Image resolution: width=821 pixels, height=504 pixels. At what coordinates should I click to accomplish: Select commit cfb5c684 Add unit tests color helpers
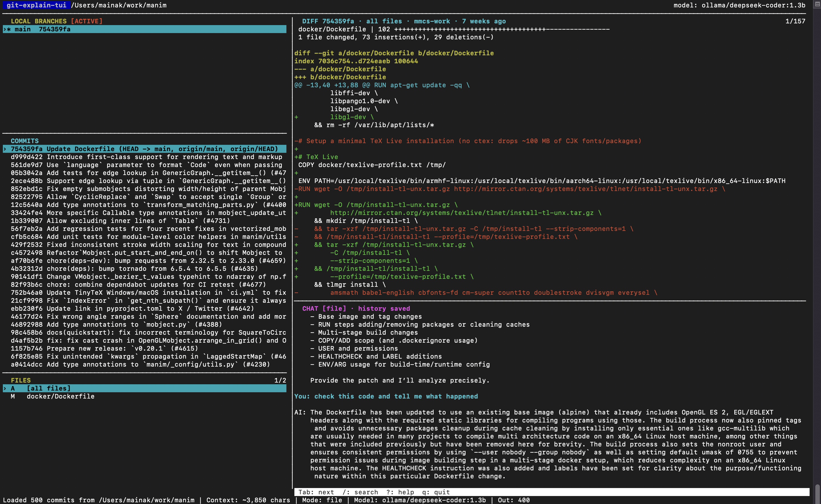click(144, 237)
